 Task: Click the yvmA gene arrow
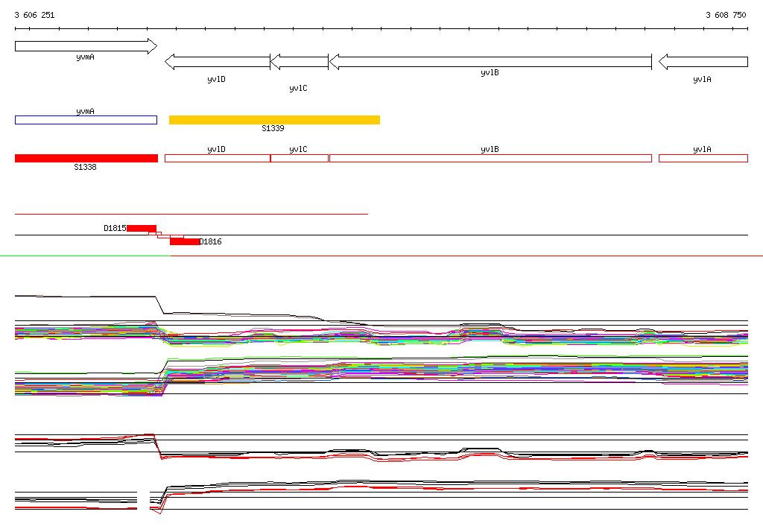pos(86,46)
